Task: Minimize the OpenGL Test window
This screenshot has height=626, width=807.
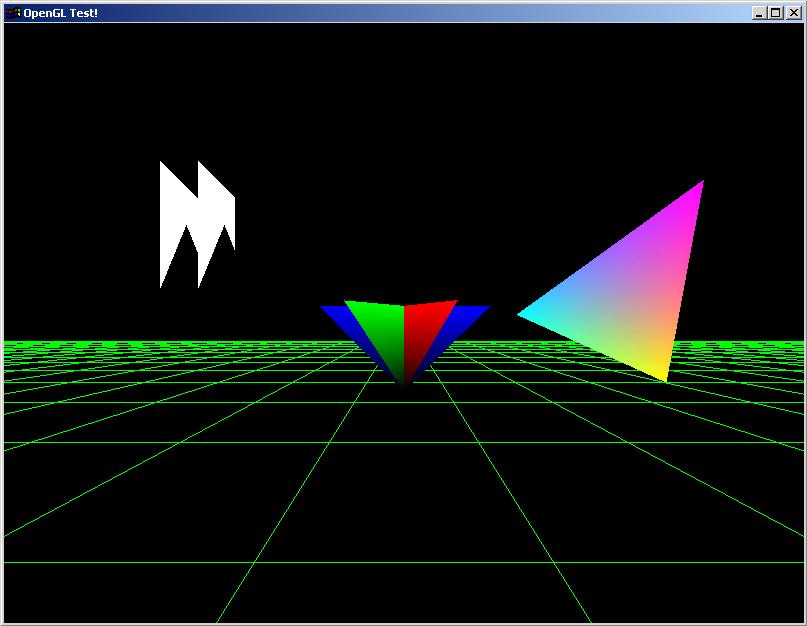Action: 759,13
